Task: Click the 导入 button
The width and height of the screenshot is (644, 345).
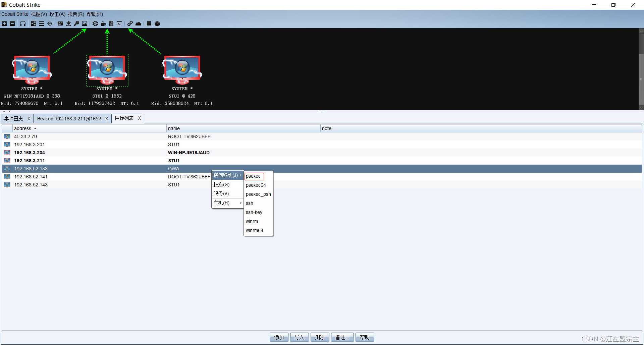Action: point(300,337)
